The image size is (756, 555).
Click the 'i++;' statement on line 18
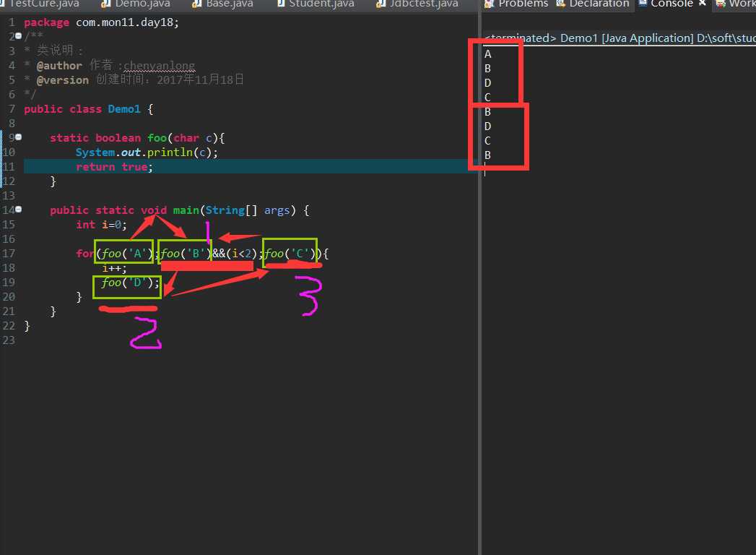pyautogui.click(x=114, y=268)
